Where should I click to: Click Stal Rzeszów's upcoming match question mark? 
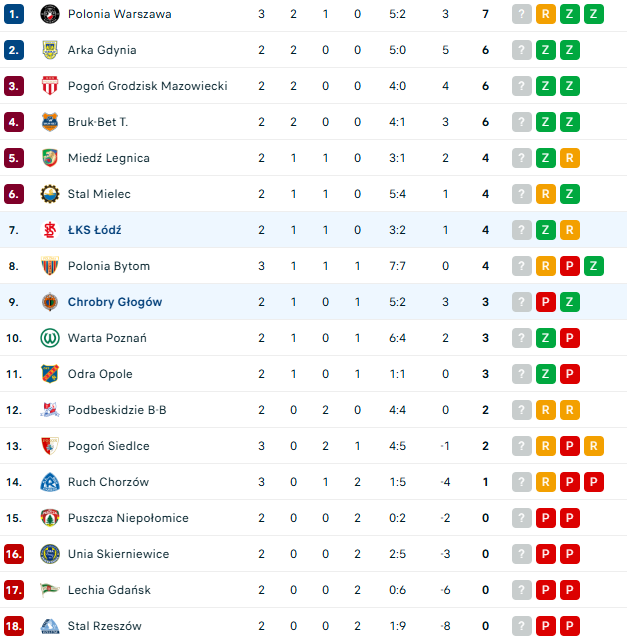click(522, 626)
